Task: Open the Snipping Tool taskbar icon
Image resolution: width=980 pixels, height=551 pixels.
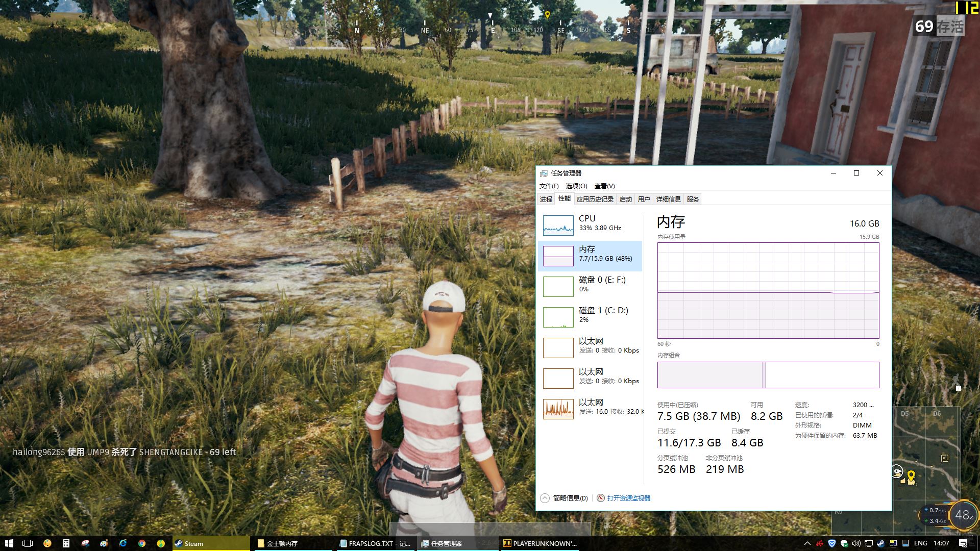Action: pos(85,543)
